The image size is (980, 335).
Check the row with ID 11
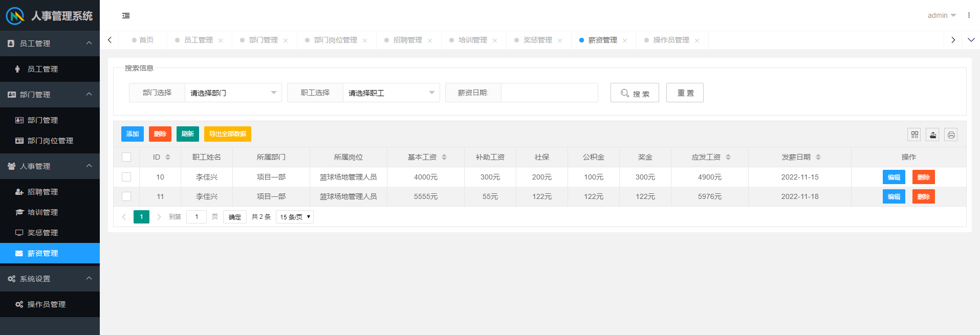point(126,196)
